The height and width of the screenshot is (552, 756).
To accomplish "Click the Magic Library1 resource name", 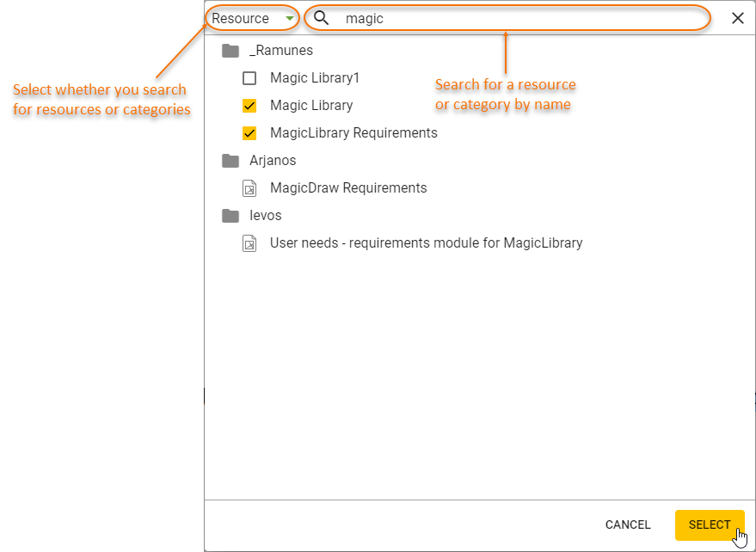I will [x=315, y=78].
